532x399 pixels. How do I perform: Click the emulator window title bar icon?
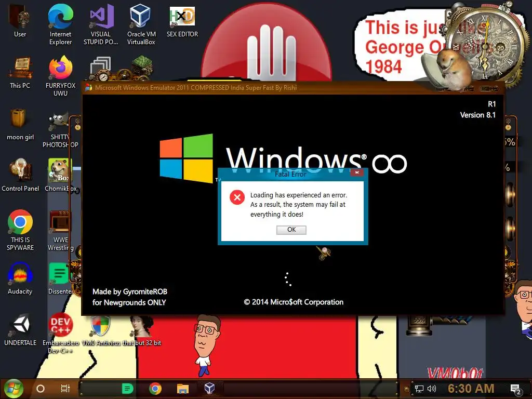coord(88,87)
